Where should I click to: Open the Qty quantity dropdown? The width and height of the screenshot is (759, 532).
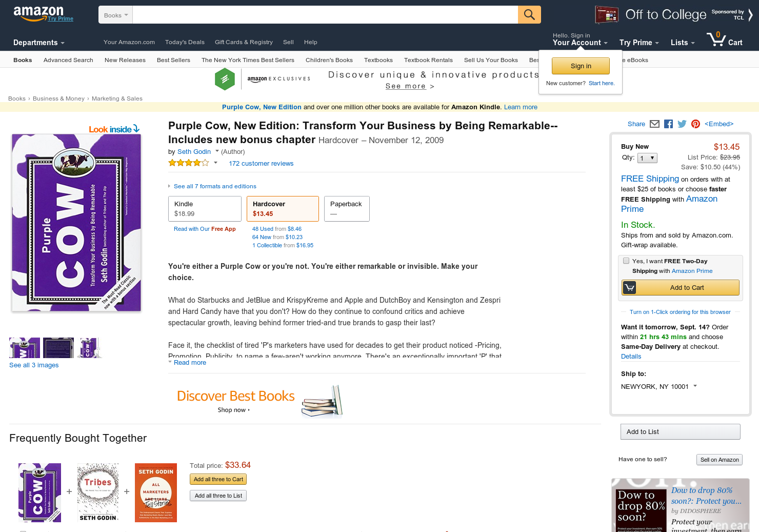[x=647, y=158]
